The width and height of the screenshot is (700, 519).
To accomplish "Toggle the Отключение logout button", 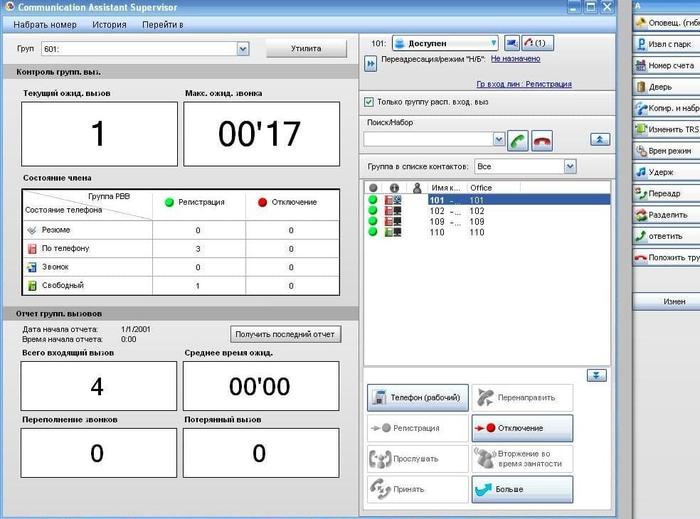I will (522, 428).
